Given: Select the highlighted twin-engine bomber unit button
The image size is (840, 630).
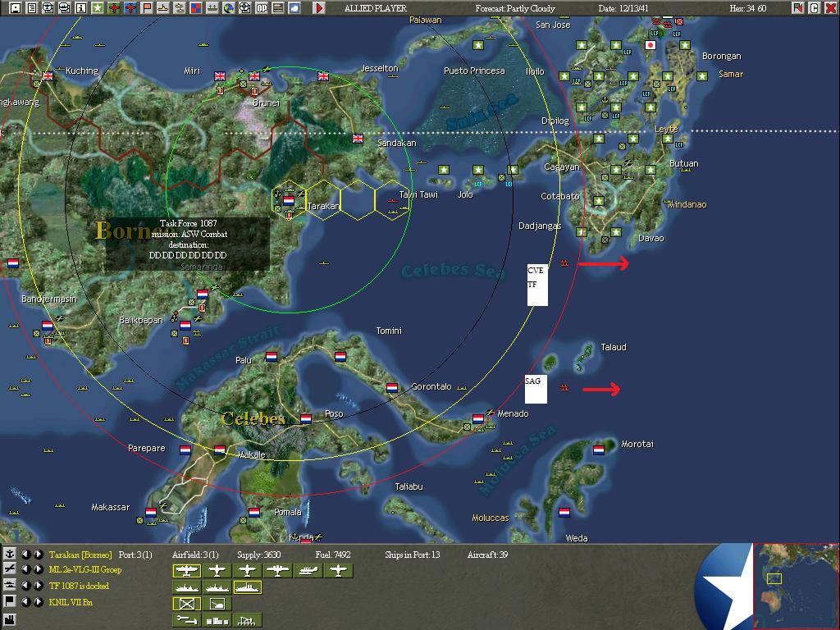Looking at the screenshot, I should point(186,571).
